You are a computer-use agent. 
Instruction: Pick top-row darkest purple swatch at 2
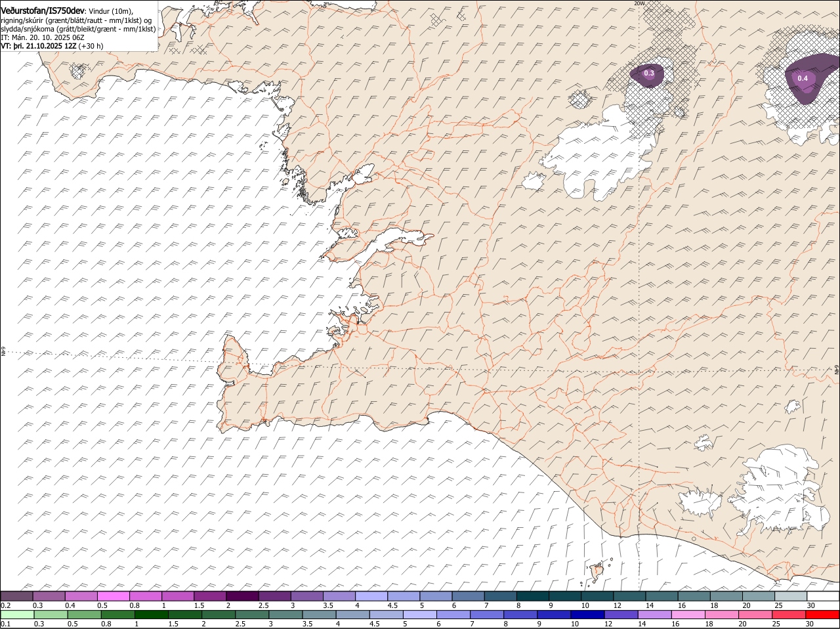click(x=242, y=596)
